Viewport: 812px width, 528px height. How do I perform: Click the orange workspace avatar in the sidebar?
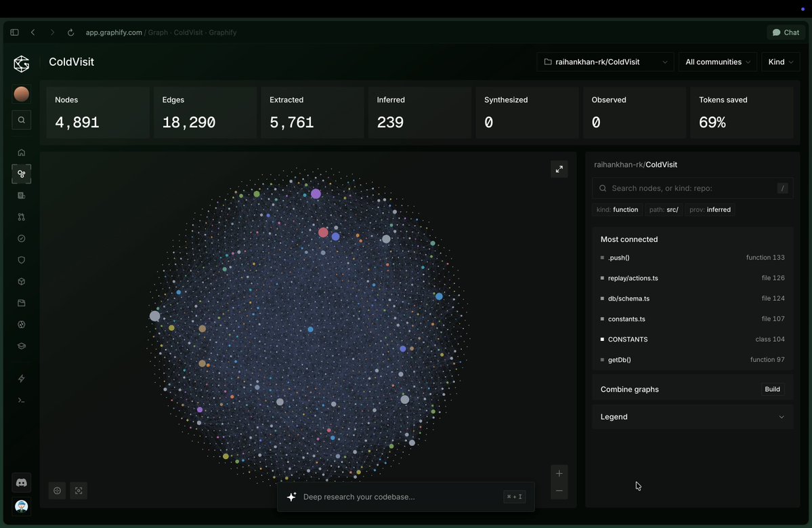21,94
